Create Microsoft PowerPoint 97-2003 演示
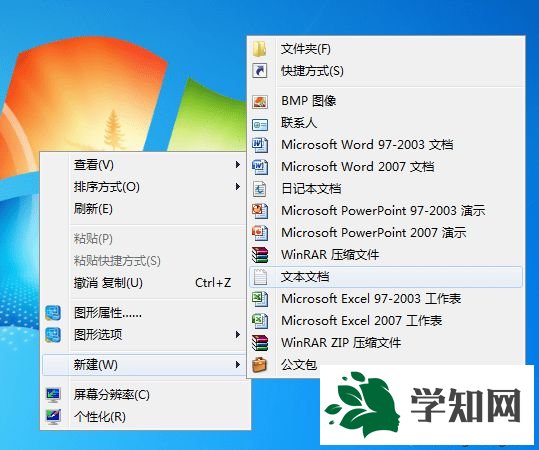Screen dimensions: 539x450 [386, 211]
